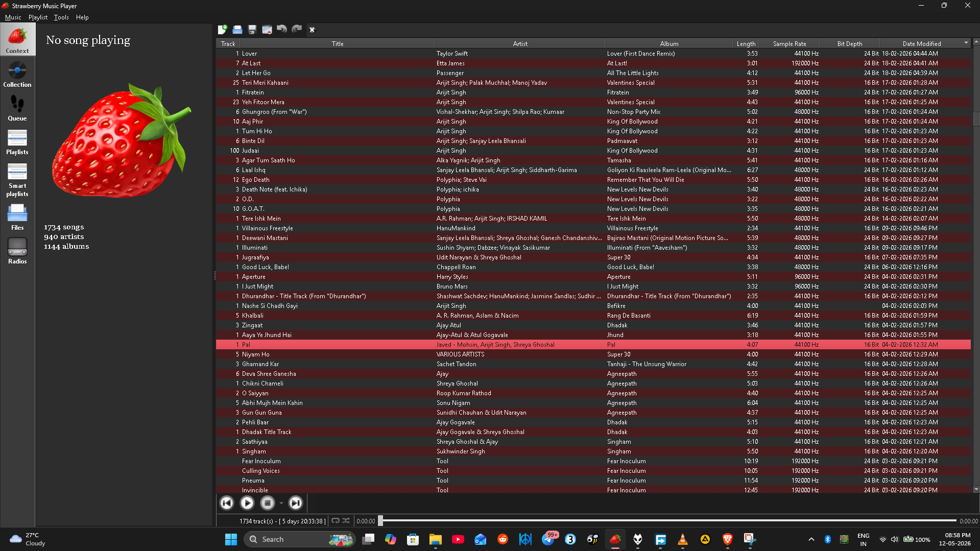Stop playback

tap(268, 503)
